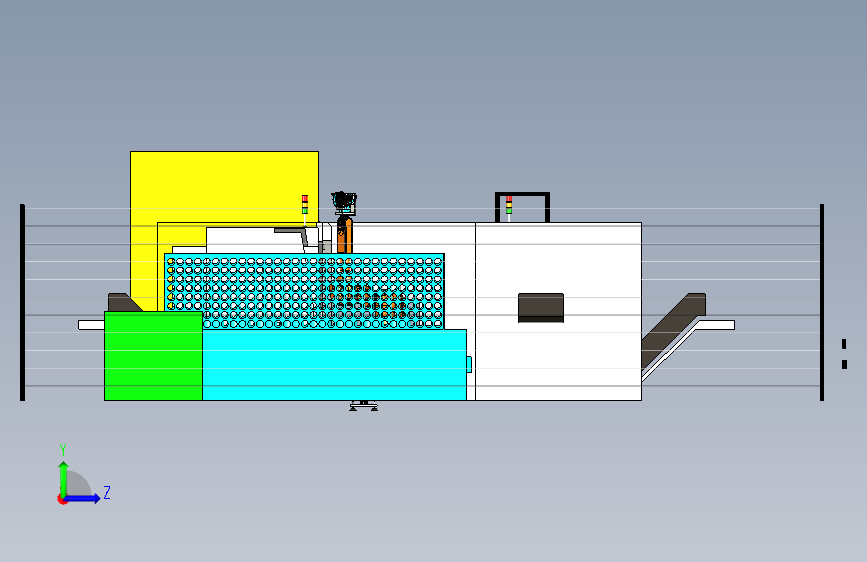The image size is (867, 562).
Task: Select the solid cyan lower cabinet
Action: pyautogui.click(x=334, y=365)
